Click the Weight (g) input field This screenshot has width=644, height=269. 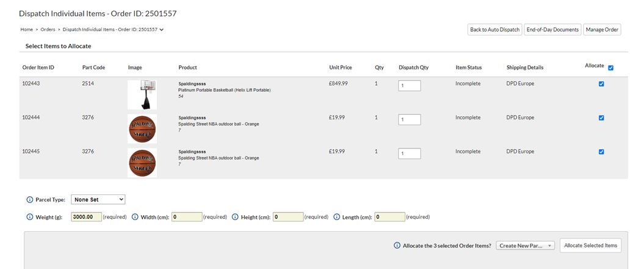pos(86,217)
